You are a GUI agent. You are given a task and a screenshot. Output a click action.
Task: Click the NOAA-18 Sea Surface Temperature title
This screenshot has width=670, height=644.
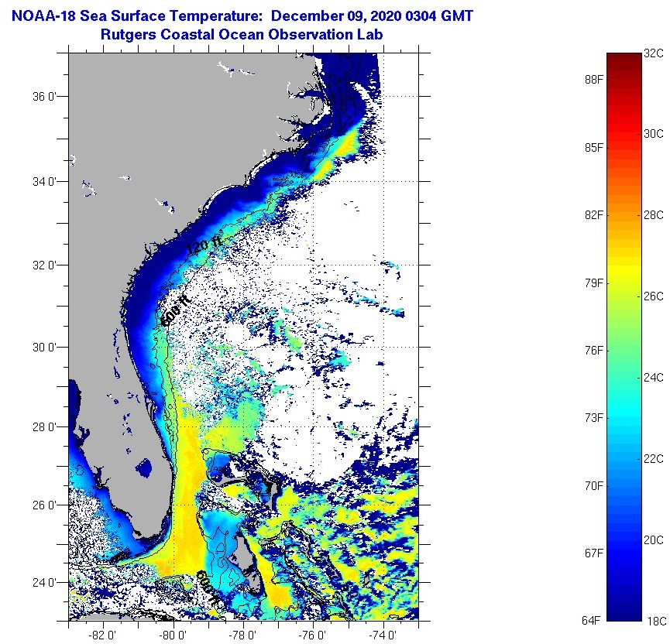(242, 16)
